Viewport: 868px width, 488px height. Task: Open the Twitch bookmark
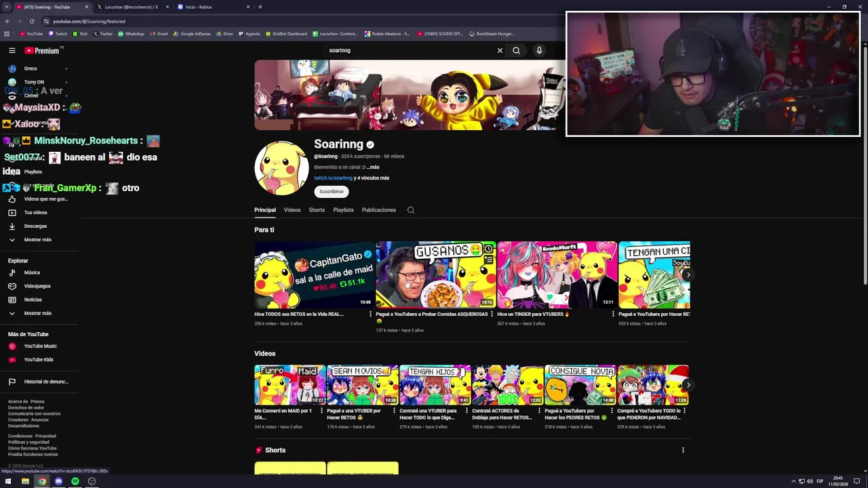(x=58, y=34)
